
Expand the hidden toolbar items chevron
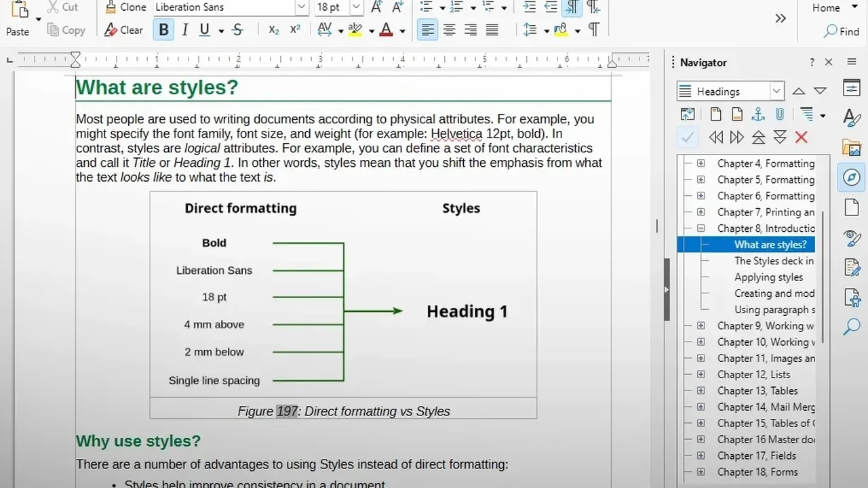[781, 18]
